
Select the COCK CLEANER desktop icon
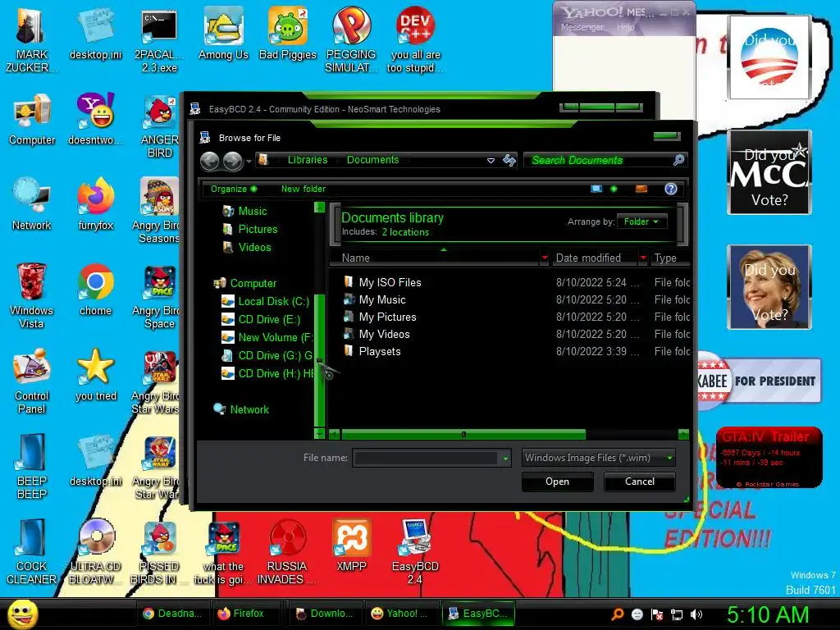32,552
